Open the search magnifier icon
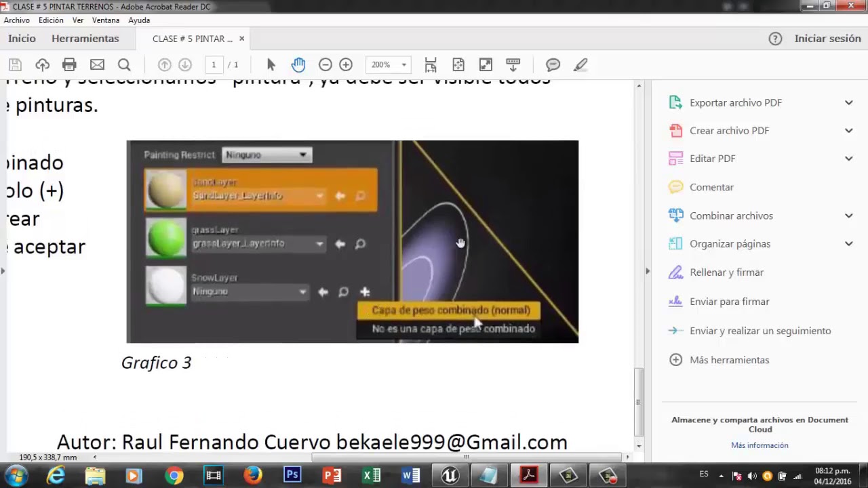The height and width of the screenshot is (488, 868). tap(124, 65)
